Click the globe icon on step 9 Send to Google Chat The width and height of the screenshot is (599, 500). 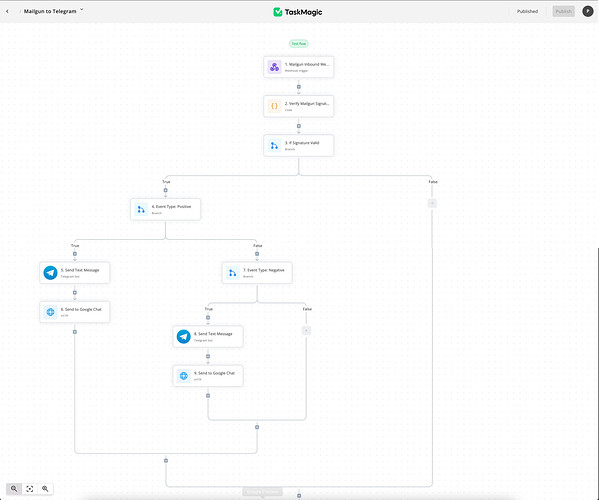click(184, 376)
